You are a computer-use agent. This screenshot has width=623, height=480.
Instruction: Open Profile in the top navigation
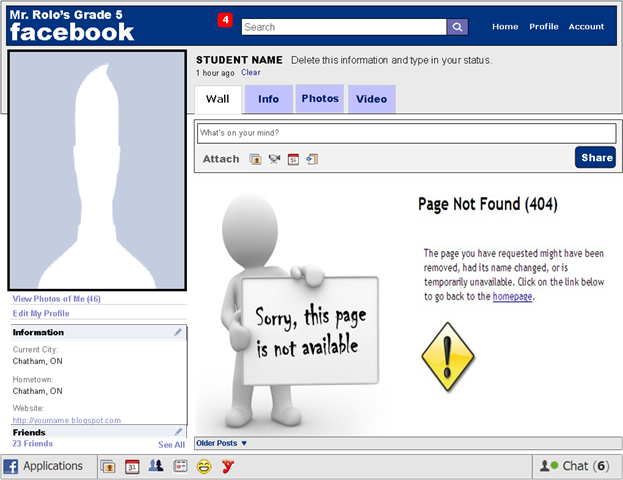[x=544, y=27]
